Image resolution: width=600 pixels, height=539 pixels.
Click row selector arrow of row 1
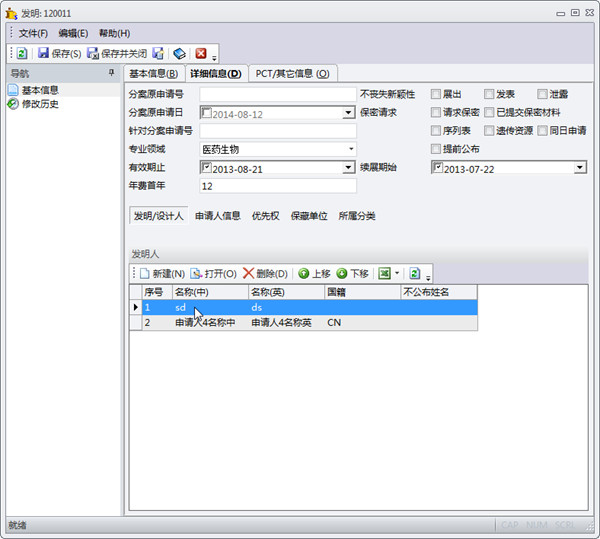click(135, 307)
